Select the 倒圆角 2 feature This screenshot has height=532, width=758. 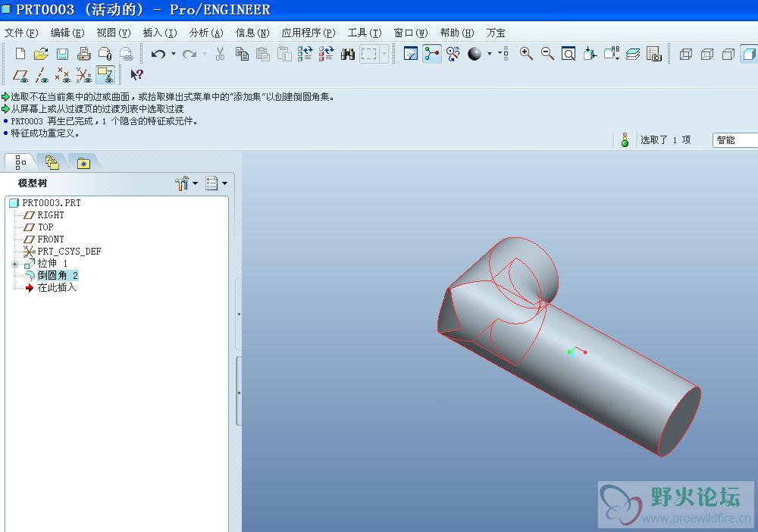pyautogui.click(x=52, y=275)
